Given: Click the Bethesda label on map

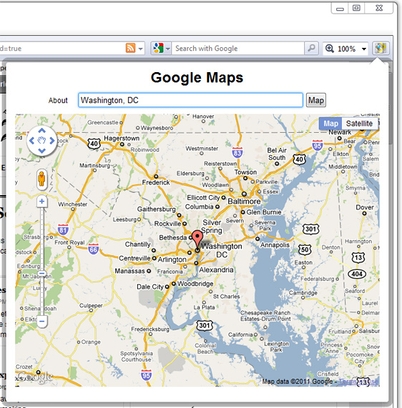Looking at the screenshot, I should coord(173,238).
